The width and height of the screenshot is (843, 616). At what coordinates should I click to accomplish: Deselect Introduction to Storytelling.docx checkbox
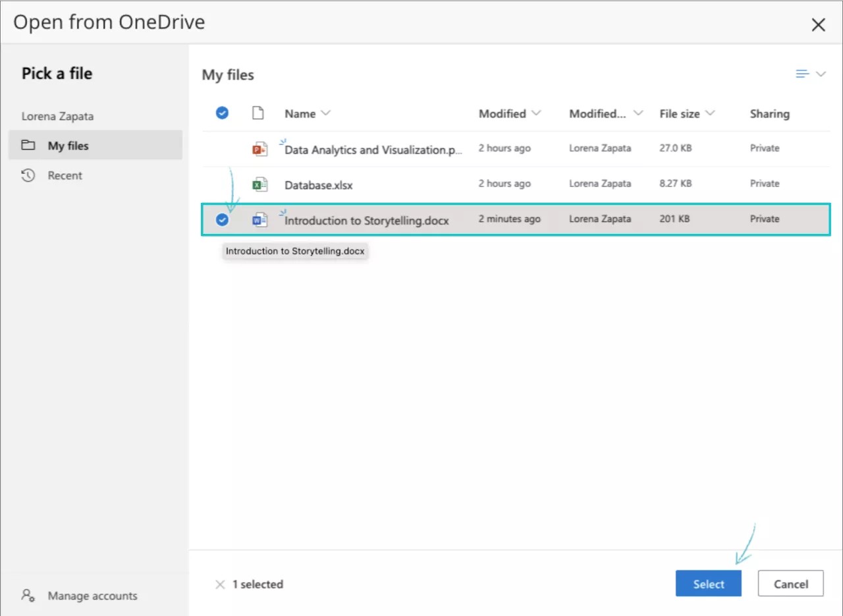(x=222, y=219)
